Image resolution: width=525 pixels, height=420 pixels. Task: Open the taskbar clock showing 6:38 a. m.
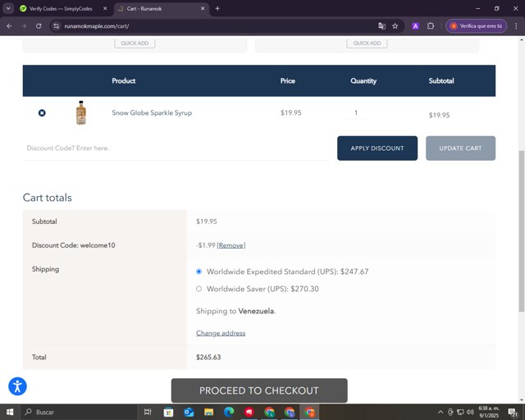[x=489, y=412]
